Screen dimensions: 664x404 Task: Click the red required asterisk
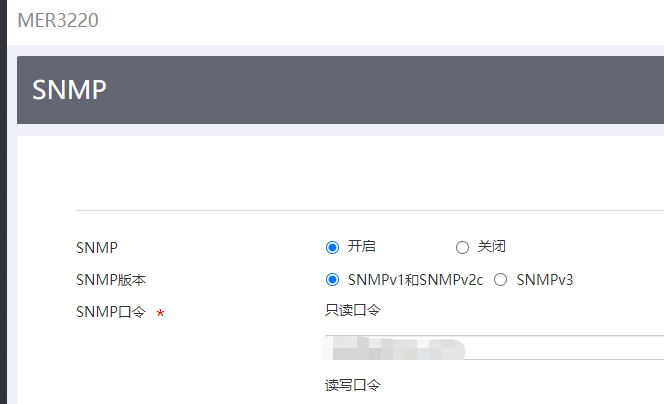click(x=160, y=314)
